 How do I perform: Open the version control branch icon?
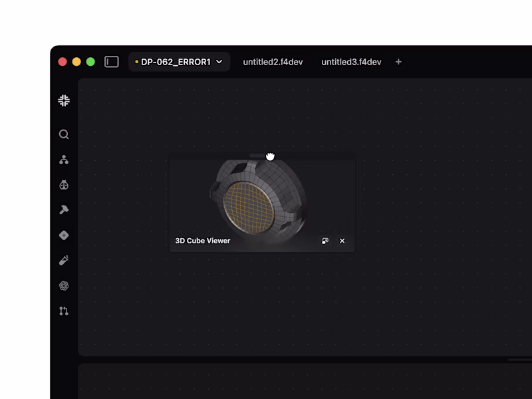tap(64, 311)
